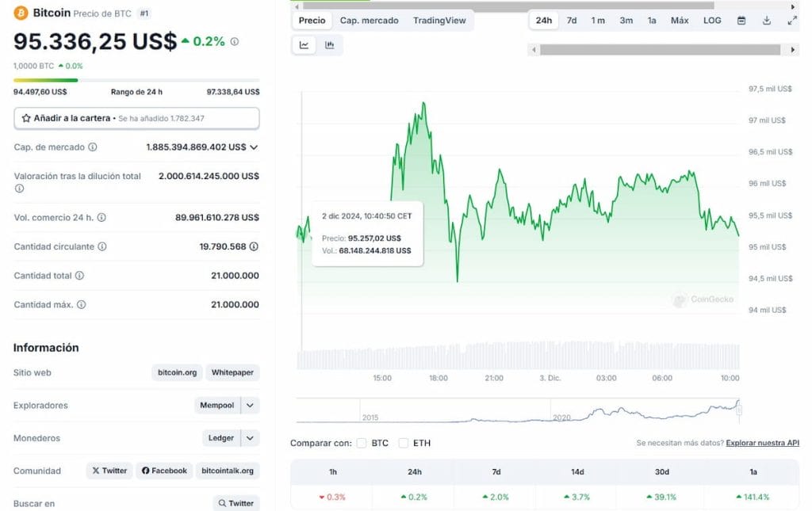
Task: Click the Facebook community icon
Action: [164, 471]
